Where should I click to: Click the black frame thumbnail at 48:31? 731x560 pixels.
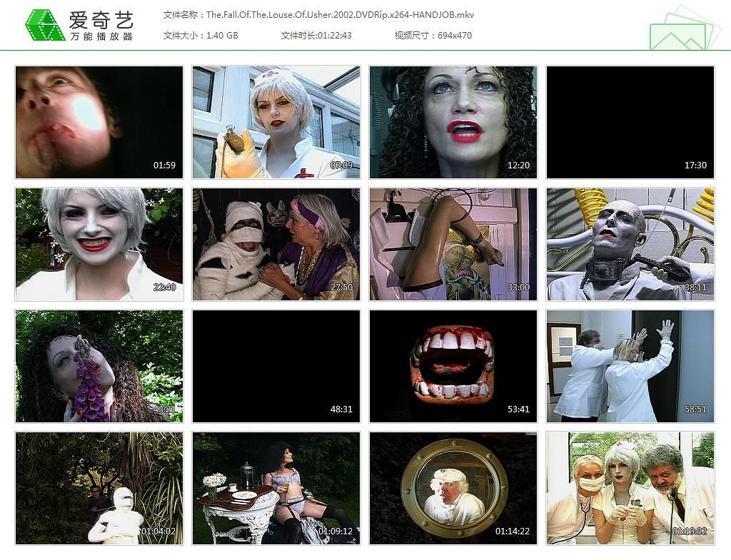click(276, 366)
